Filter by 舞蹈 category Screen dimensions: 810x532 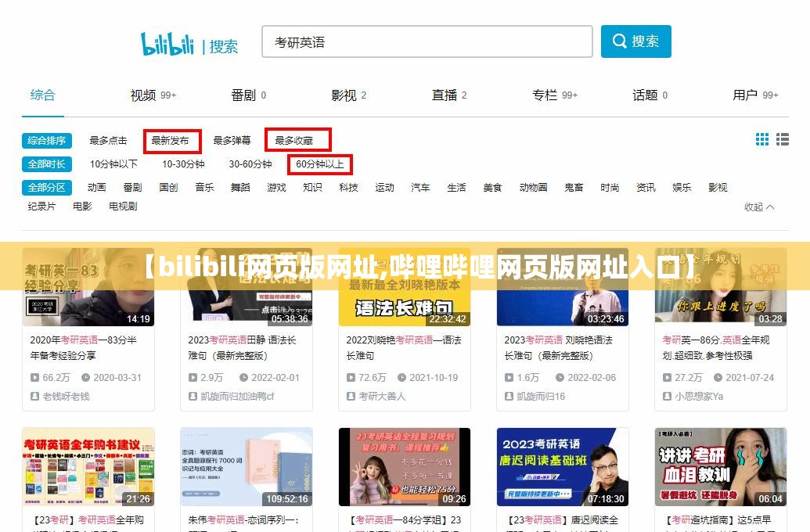[240, 188]
